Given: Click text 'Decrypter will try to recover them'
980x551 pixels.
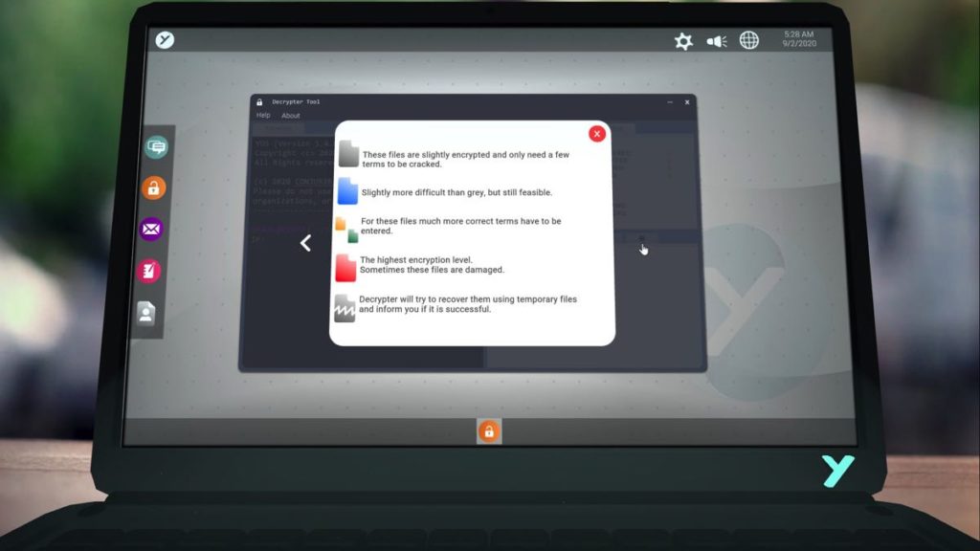Looking at the screenshot, I should tap(424, 299).
